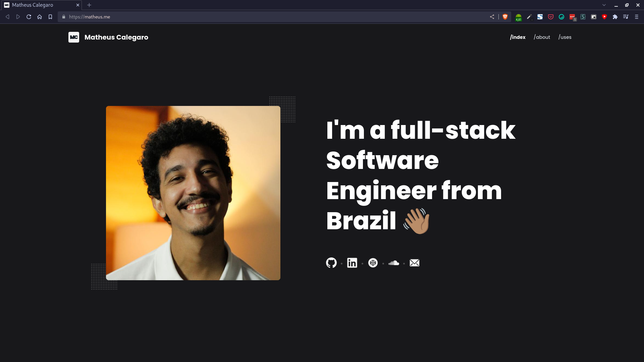Viewport: 644px width, 362px height.
Task: Open the Brave Shields lion icon
Action: pos(505,17)
